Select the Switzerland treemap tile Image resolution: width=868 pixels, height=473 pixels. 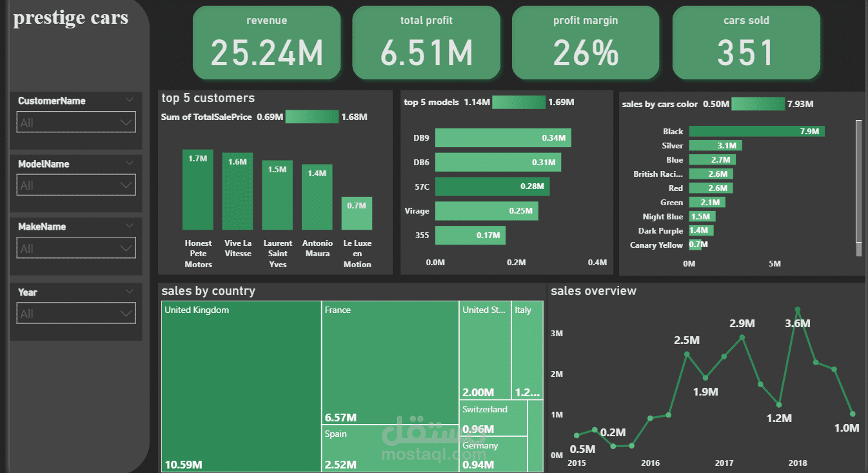(x=493, y=418)
